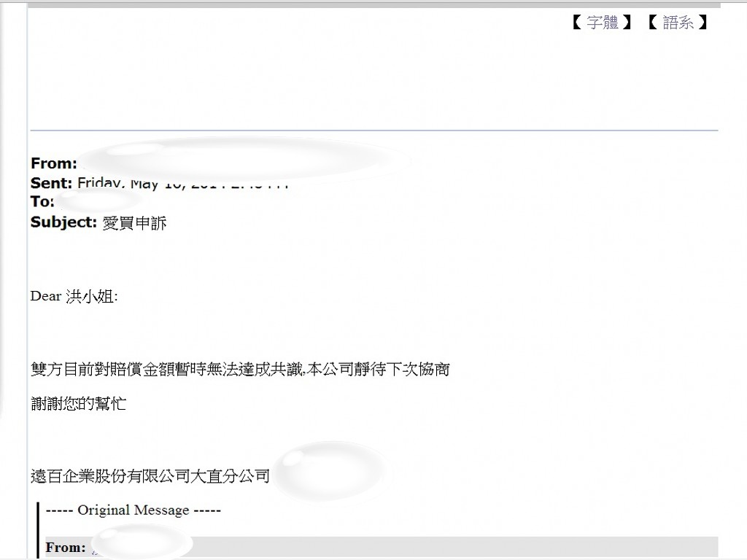This screenshot has width=747, height=560.
Task: Select the signature 遠百企業股份有限公司大直分公司
Action: pyautogui.click(x=150, y=475)
